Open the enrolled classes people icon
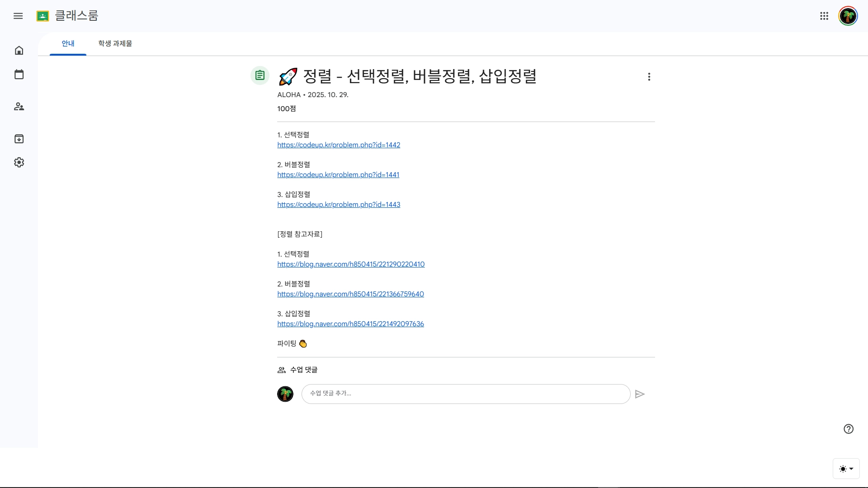 tap(19, 107)
